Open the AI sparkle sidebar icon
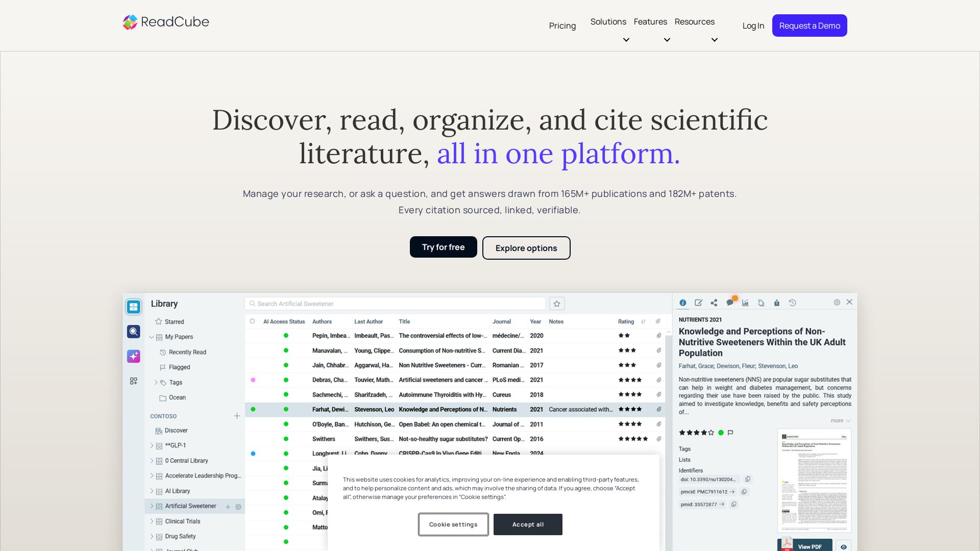 (134, 356)
